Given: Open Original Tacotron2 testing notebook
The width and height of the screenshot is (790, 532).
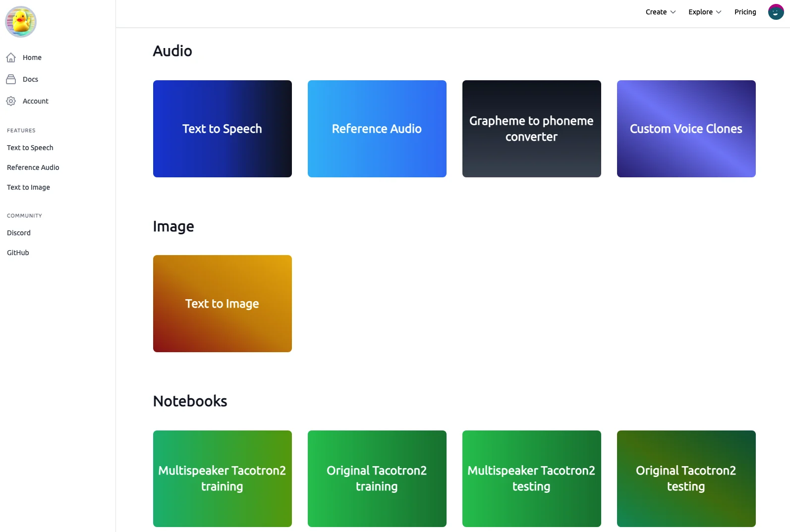Looking at the screenshot, I should coord(686,479).
